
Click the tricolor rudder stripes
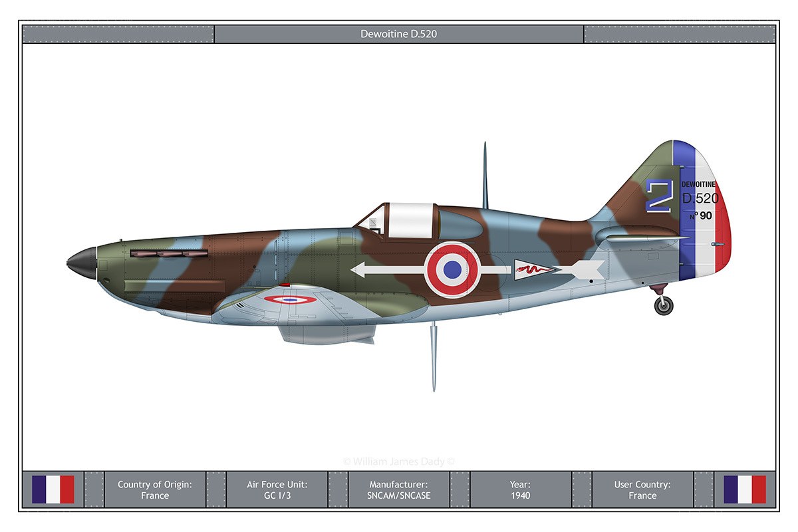(703, 211)
